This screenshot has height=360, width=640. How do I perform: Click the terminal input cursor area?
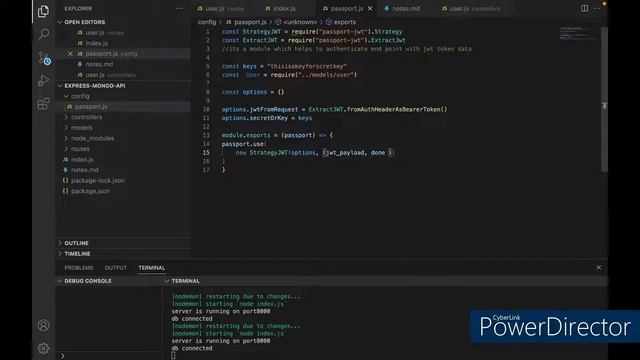tap(173, 356)
